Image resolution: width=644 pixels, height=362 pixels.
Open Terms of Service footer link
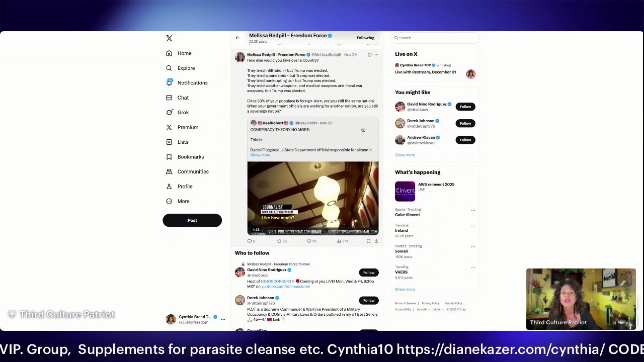point(406,303)
